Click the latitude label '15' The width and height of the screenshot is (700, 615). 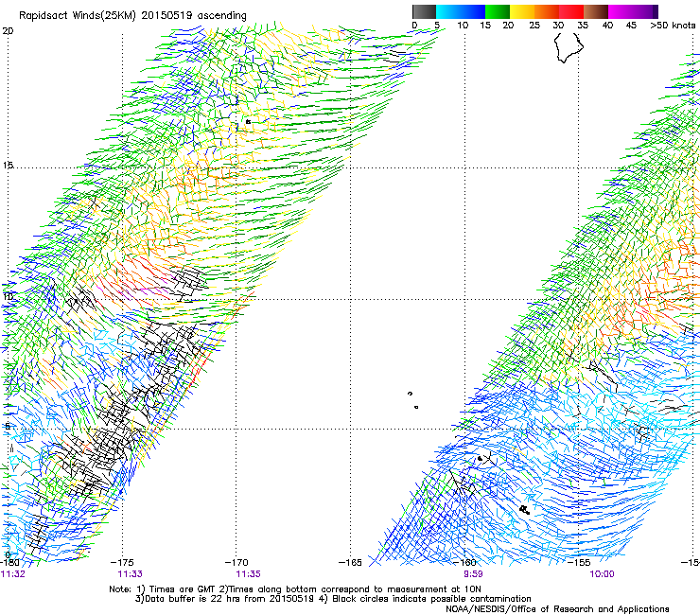(x=8, y=166)
